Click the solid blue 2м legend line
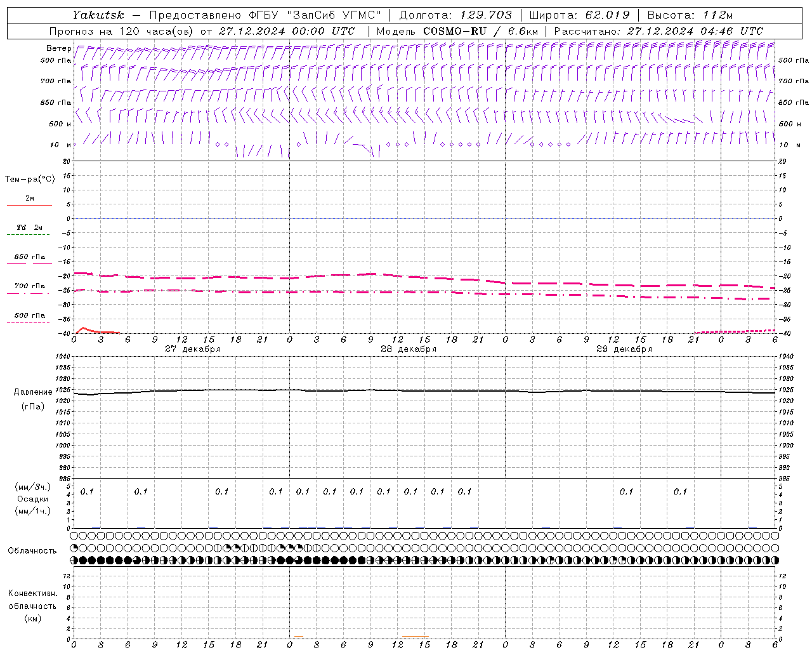Screen dimensions: 812x650 [x=29, y=205]
